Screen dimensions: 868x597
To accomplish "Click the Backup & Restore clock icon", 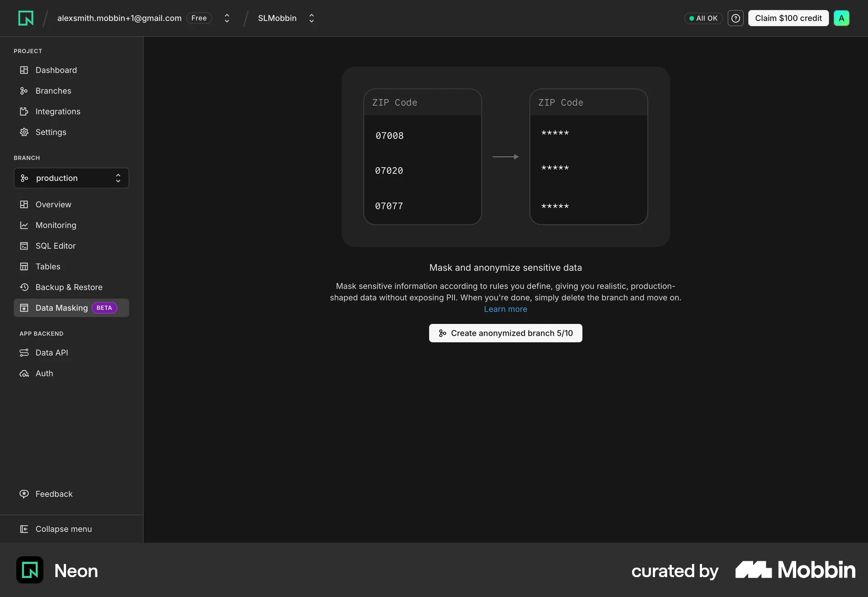I will [24, 287].
